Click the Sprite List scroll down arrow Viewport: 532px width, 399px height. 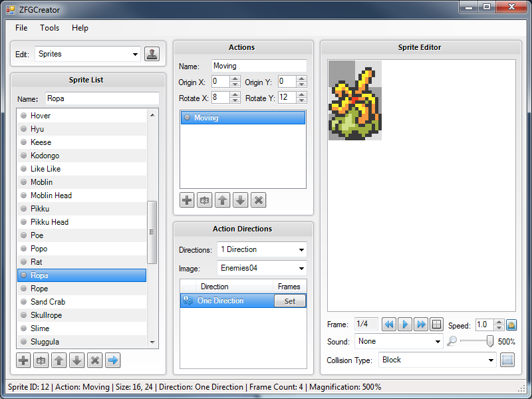(152, 342)
